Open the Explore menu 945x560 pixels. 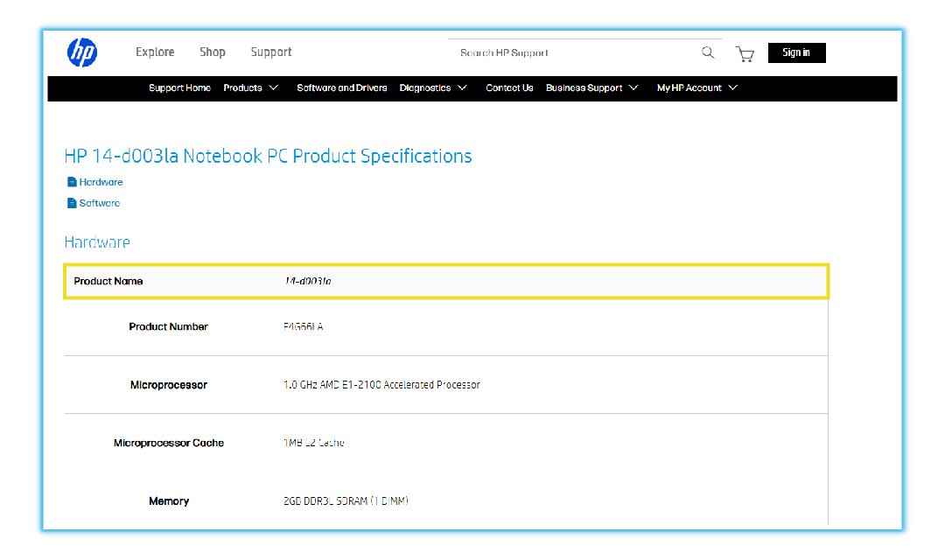tap(155, 52)
